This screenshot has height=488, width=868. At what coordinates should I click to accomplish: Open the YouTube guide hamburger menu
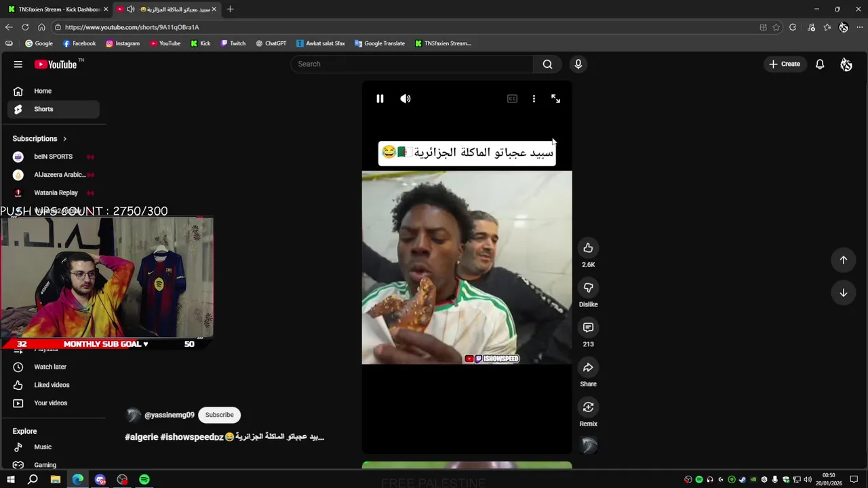click(18, 64)
